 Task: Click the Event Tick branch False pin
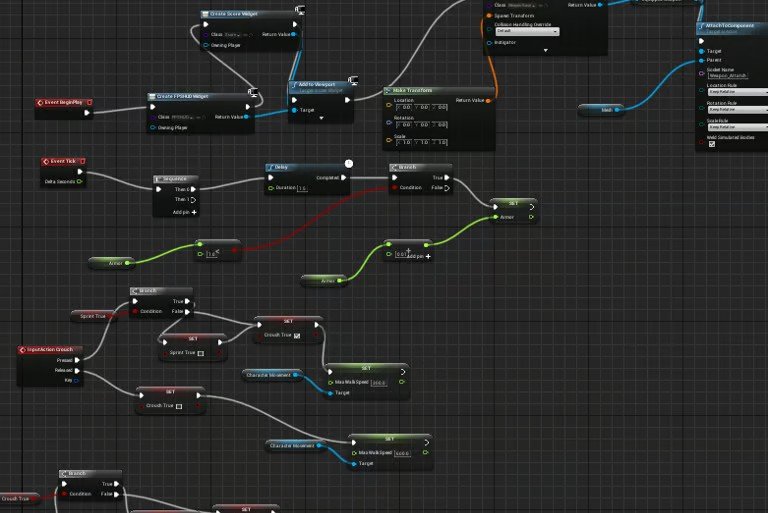(446, 188)
